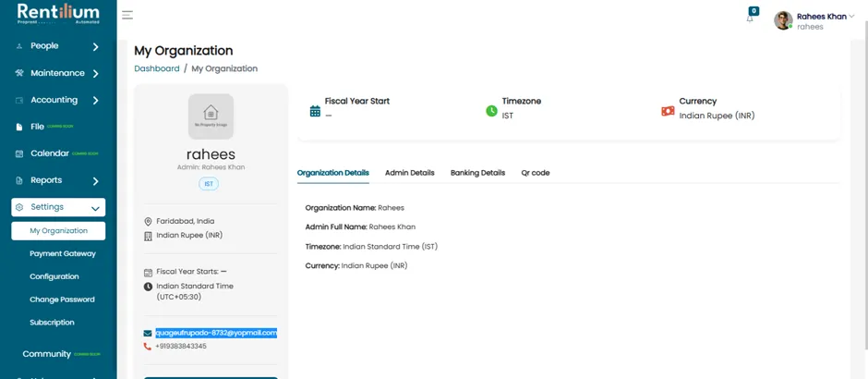Go to Dashboard breadcrumb link
Image resolution: width=868 pixels, height=379 pixels.
tap(157, 68)
